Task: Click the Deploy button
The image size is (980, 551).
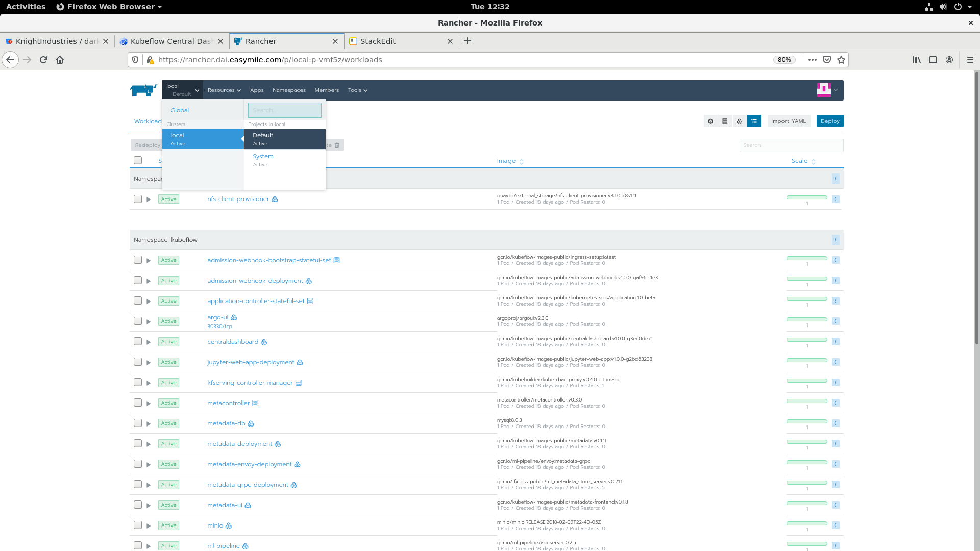Action: click(x=830, y=121)
